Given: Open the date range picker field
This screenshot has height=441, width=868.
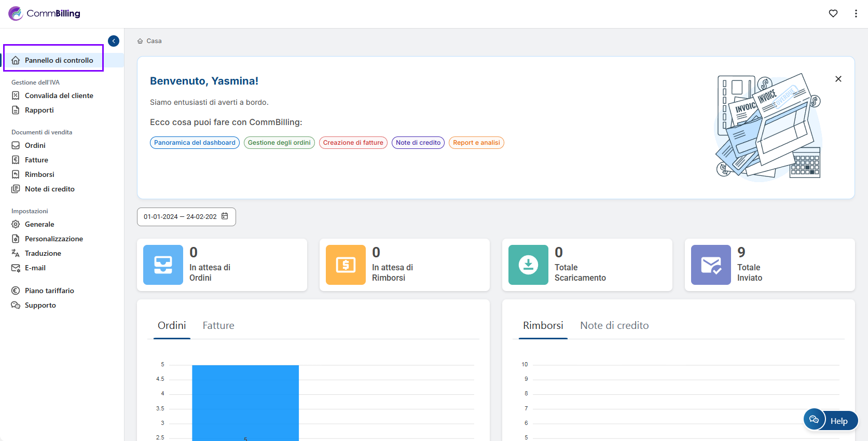Looking at the screenshot, I should coord(180,217).
